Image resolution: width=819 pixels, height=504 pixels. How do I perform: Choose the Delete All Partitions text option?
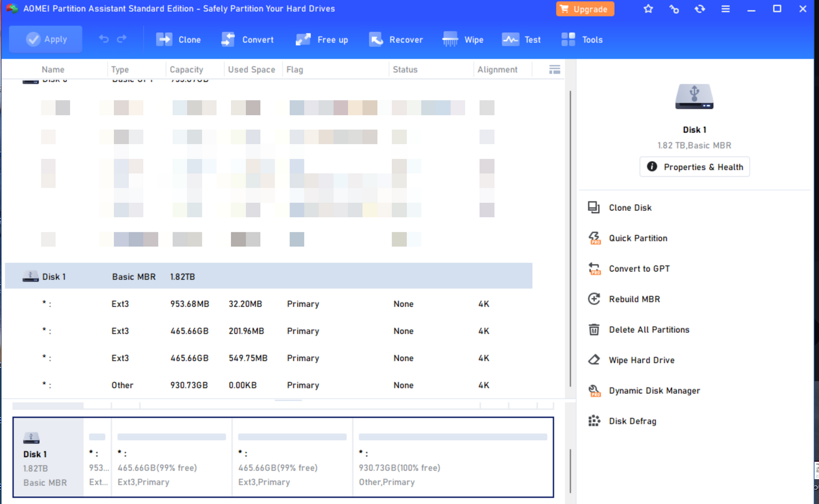649,329
